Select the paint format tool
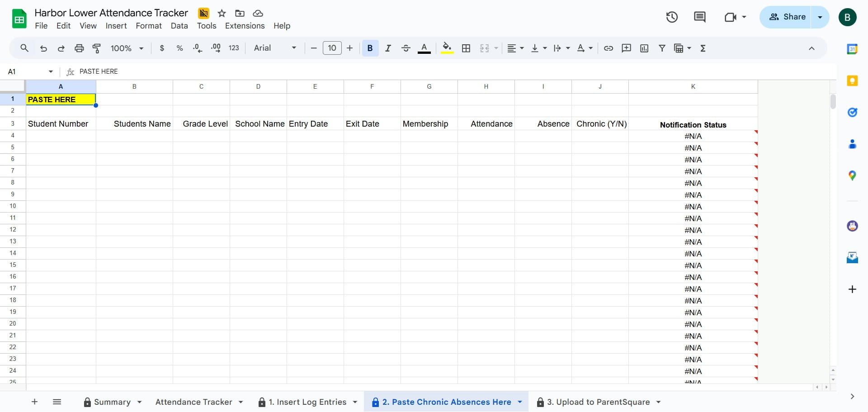Image resolution: width=868 pixels, height=412 pixels. click(x=97, y=48)
